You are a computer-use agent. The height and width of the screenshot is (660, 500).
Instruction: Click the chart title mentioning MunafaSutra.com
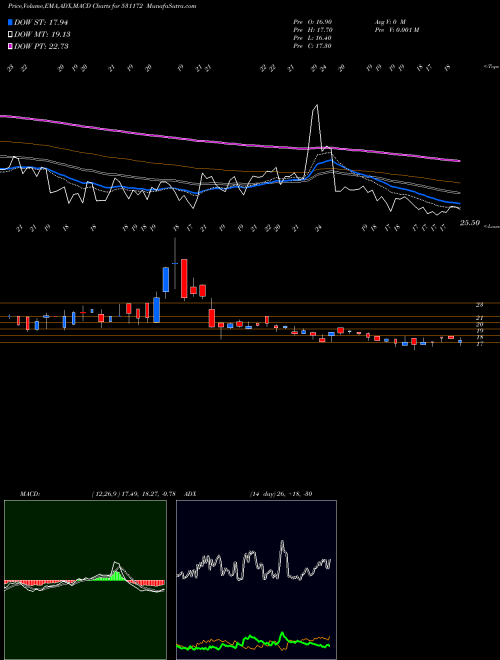coord(102,6)
